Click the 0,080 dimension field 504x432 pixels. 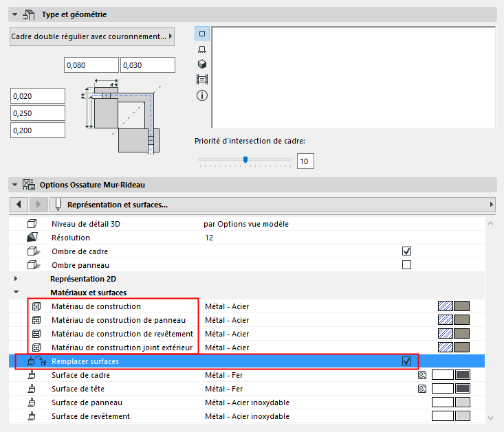point(91,65)
